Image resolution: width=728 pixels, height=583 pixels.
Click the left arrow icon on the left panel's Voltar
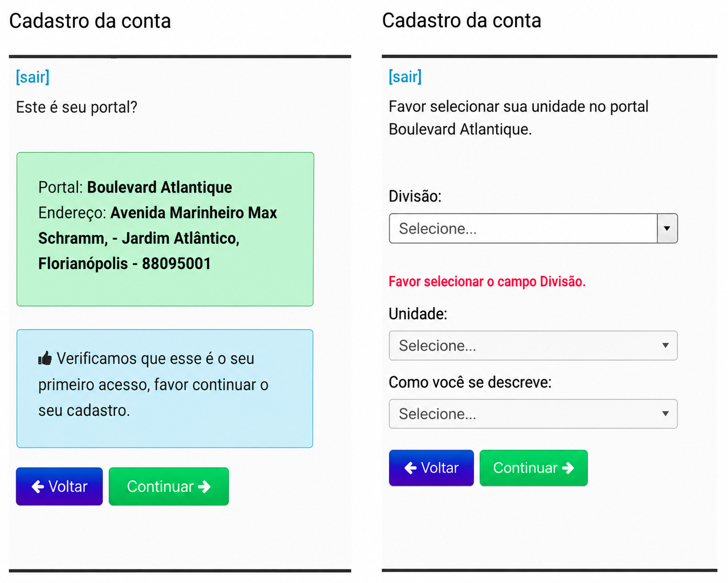(x=38, y=486)
